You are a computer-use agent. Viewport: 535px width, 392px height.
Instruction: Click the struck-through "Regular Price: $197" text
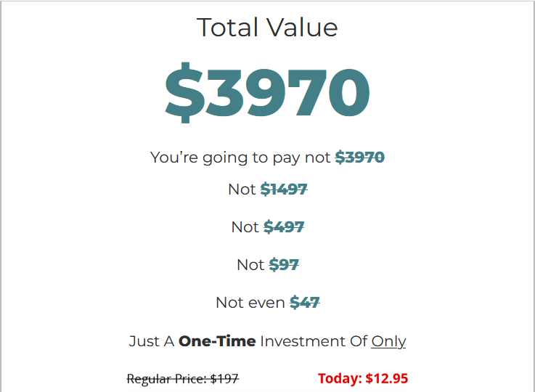(183, 378)
